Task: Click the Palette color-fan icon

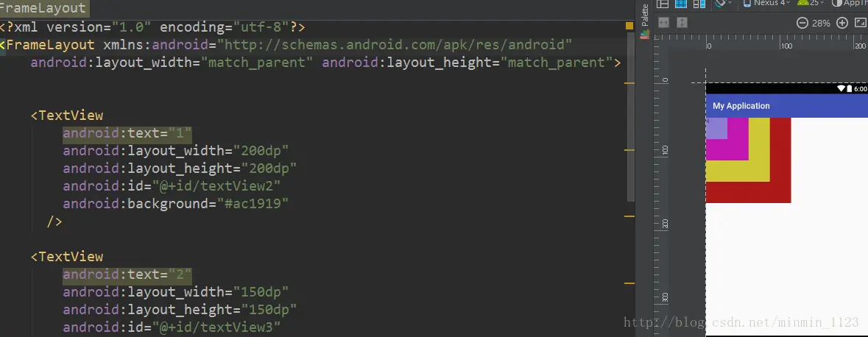Action: pyautogui.click(x=645, y=35)
